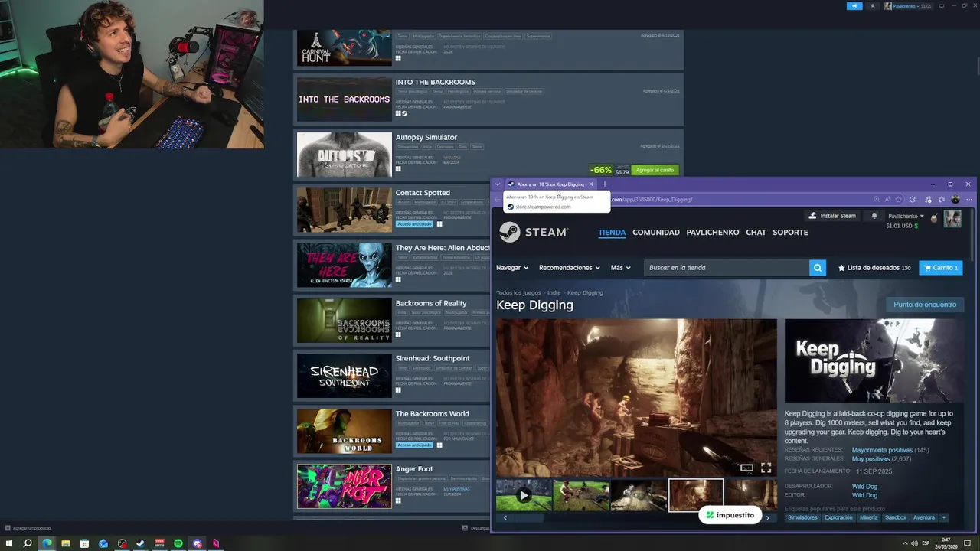The width and height of the screenshot is (980, 551).
Task: Open the SOPORTE menu item
Action: coord(790,232)
